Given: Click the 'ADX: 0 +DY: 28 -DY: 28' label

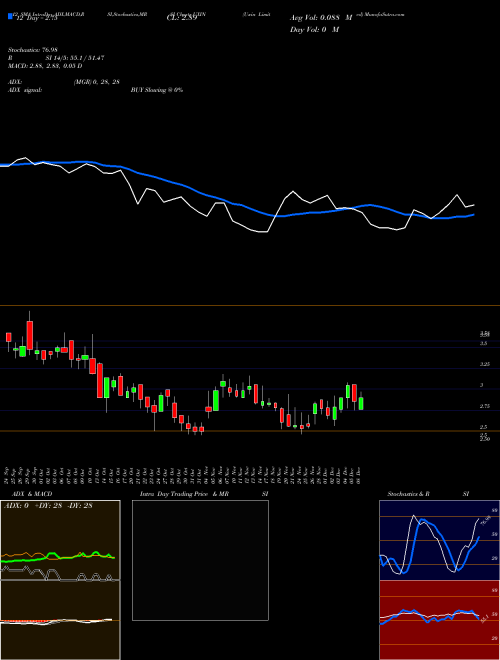Looking at the screenshot, I should pyautogui.click(x=48, y=505).
